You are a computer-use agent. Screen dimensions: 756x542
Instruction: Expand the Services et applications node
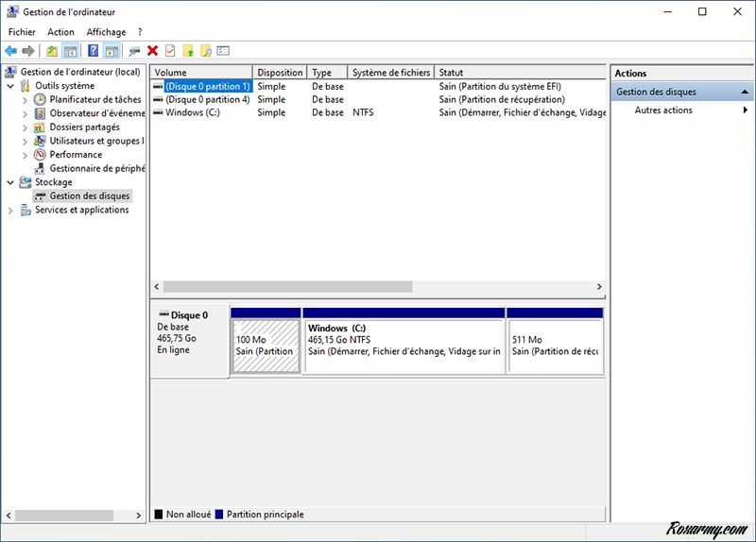10,211
